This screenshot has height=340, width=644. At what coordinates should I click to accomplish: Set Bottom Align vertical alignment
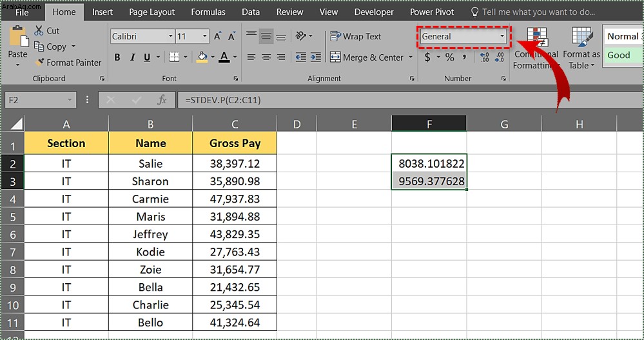[x=281, y=38]
